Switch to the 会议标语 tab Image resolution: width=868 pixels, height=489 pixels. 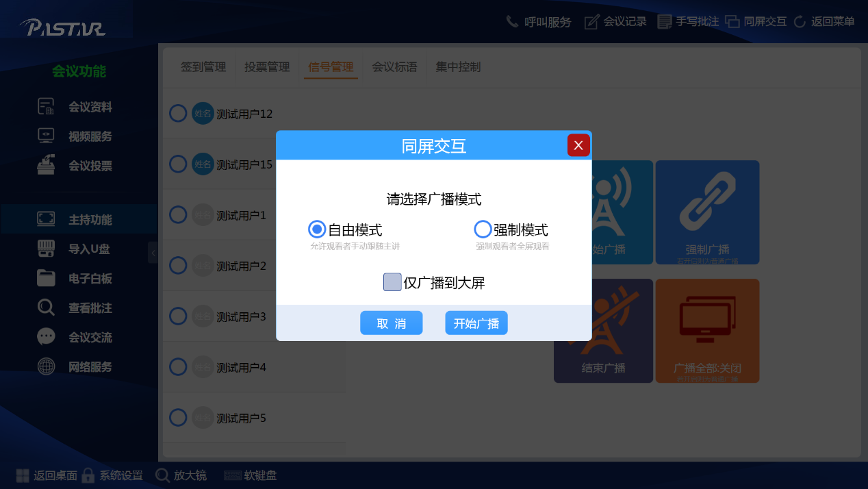tap(394, 67)
